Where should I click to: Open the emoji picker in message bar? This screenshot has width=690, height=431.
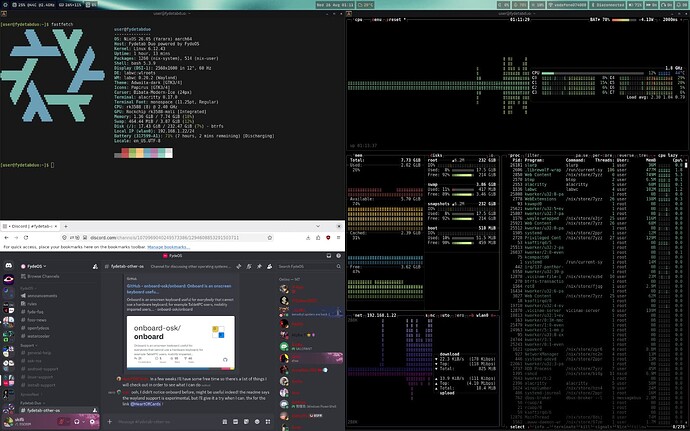coord(257,422)
